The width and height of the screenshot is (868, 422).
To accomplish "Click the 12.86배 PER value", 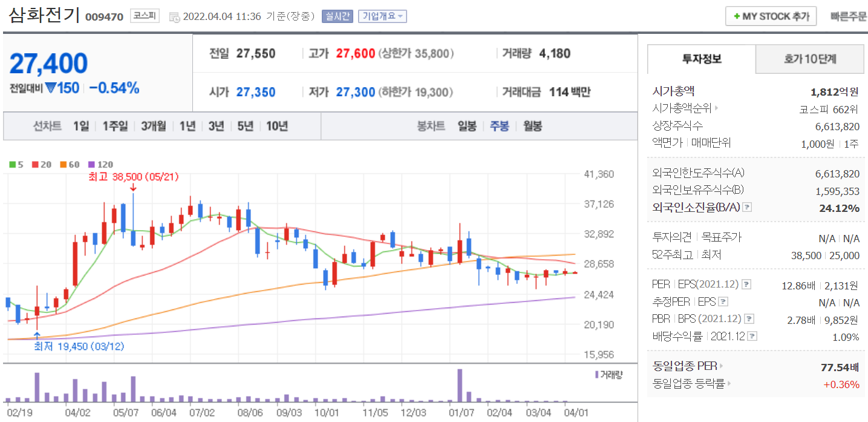I will 798,285.
